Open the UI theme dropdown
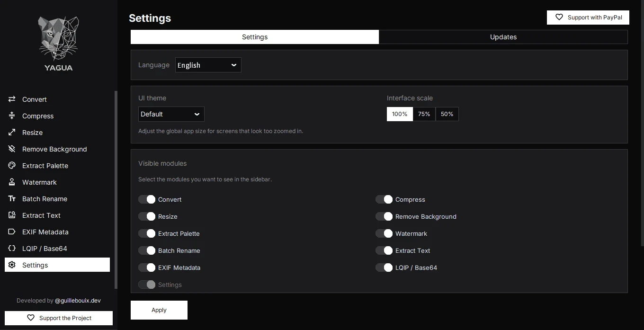 [x=171, y=114]
